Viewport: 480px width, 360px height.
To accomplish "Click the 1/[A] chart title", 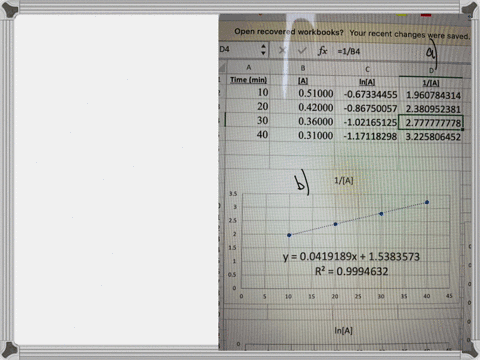I will [344, 181].
